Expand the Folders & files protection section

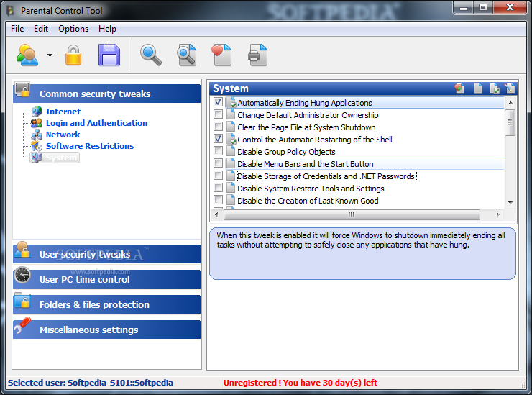[x=106, y=304]
